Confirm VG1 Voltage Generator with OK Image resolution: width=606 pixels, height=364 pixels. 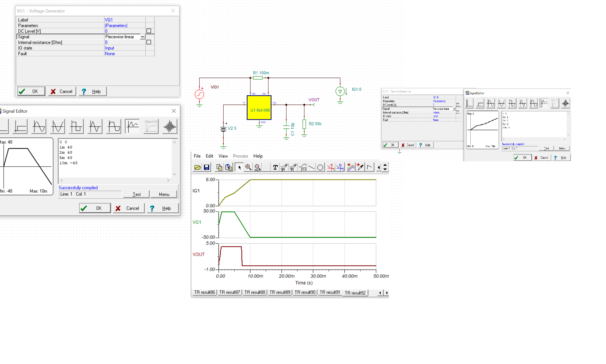31,91
